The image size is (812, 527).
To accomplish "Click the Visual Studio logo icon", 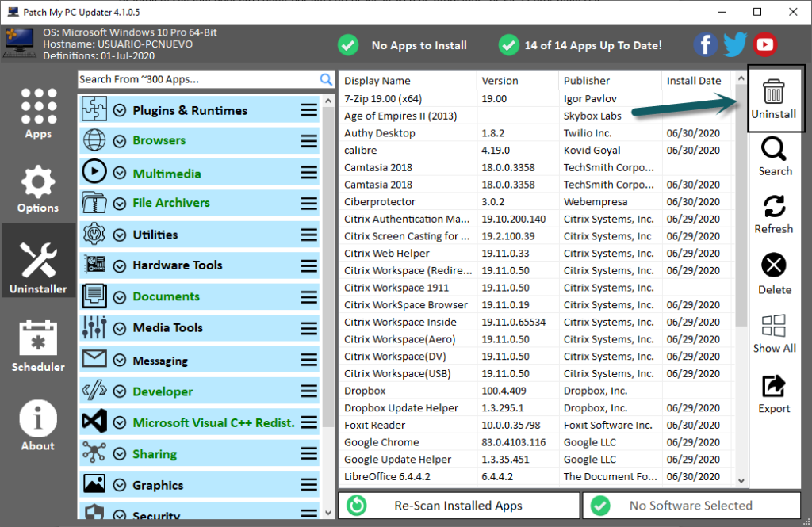I will pos(94,422).
